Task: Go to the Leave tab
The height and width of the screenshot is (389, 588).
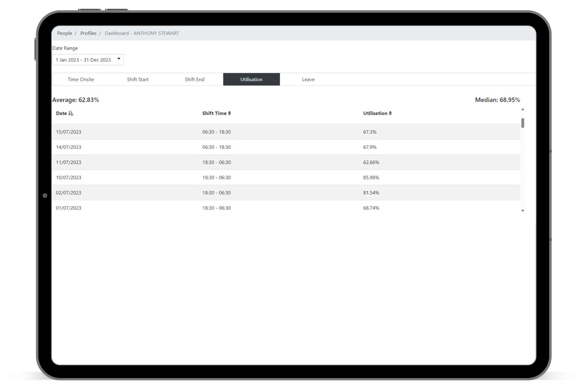Action: (x=309, y=80)
